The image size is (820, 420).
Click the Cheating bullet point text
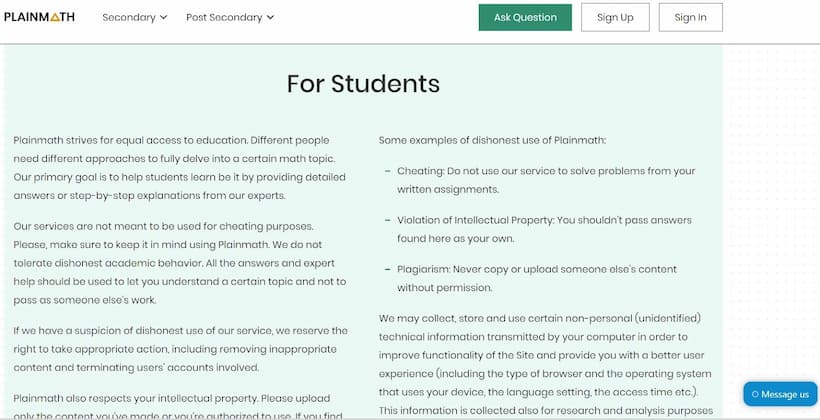pyautogui.click(x=546, y=180)
